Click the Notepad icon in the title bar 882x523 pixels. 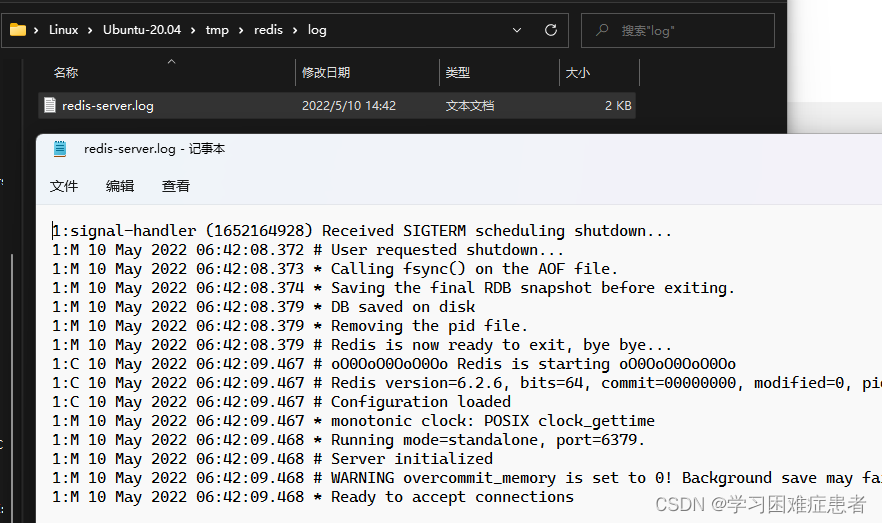[x=60, y=149]
